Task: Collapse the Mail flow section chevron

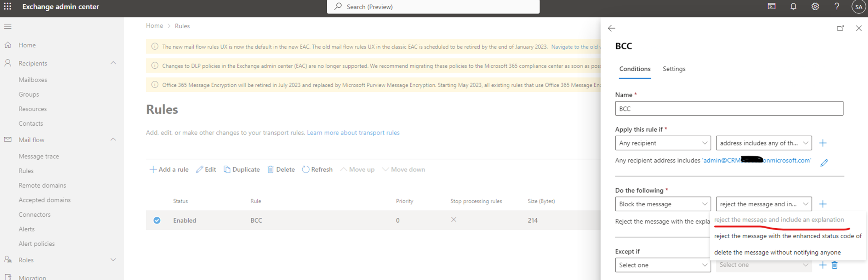Action: coord(113,139)
